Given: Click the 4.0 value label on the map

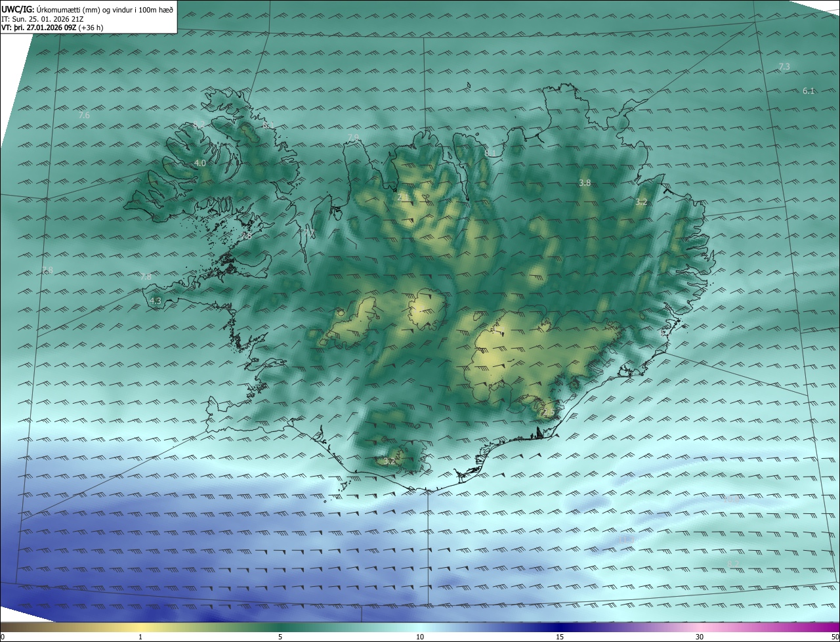Looking at the screenshot, I should pyautogui.click(x=200, y=163).
